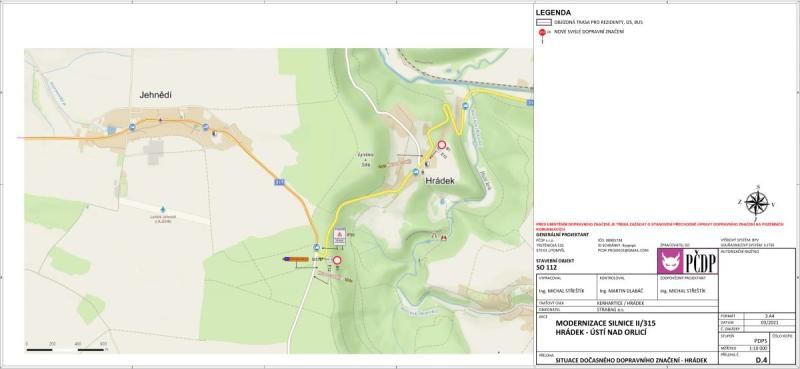The height and width of the screenshot is (369, 800).
Task: Click the map scale bar
Action: click(65, 350)
